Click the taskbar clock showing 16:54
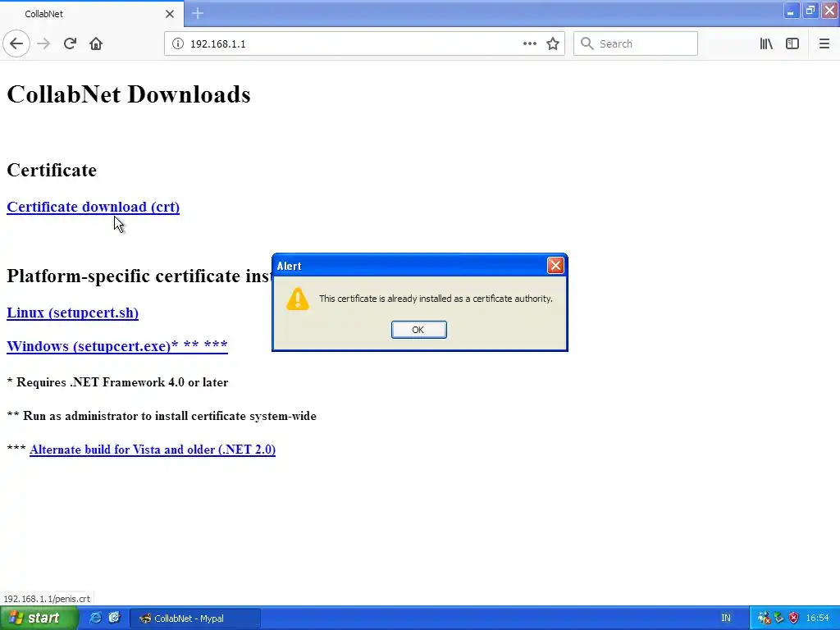840x630 pixels. click(x=818, y=619)
